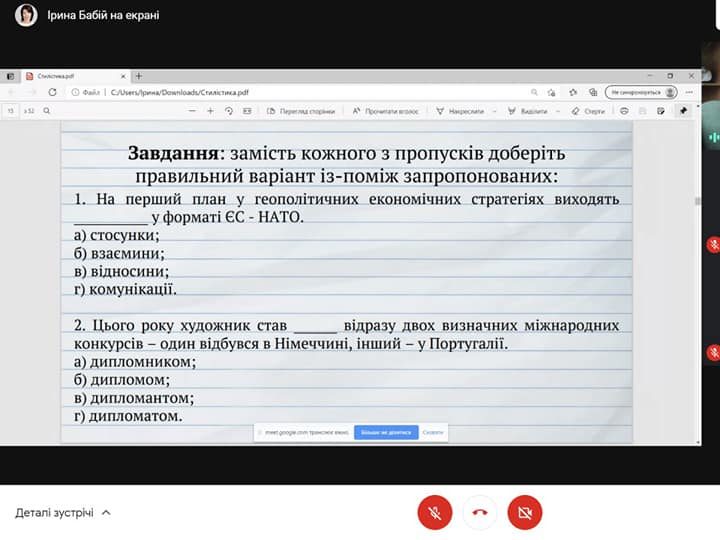Image resolution: width=720 pixels, height=540 pixels.
Task: Open the dropdown arrow next to 'Накреслити'
Action: [x=494, y=111]
